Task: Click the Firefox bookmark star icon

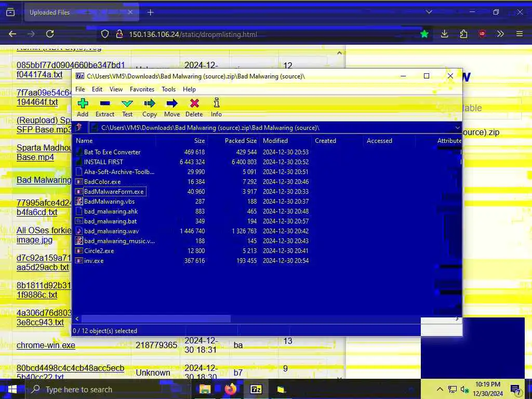Action: tap(424, 34)
